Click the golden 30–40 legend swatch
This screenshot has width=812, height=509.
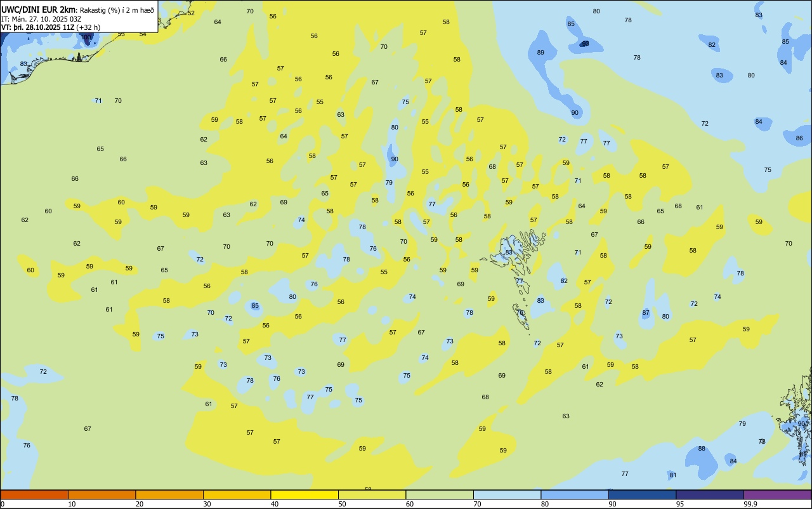(237, 494)
